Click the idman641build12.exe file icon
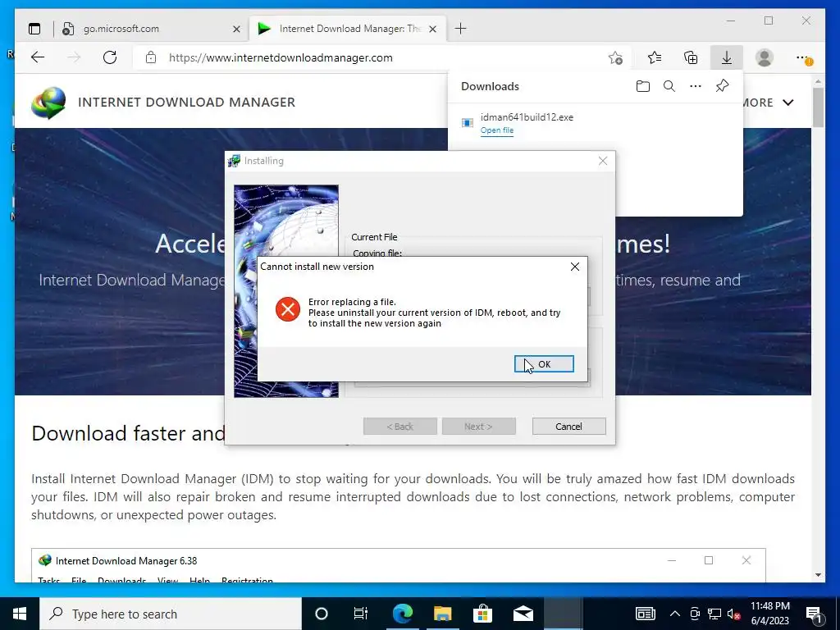The image size is (840, 630). [x=467, y=123]
